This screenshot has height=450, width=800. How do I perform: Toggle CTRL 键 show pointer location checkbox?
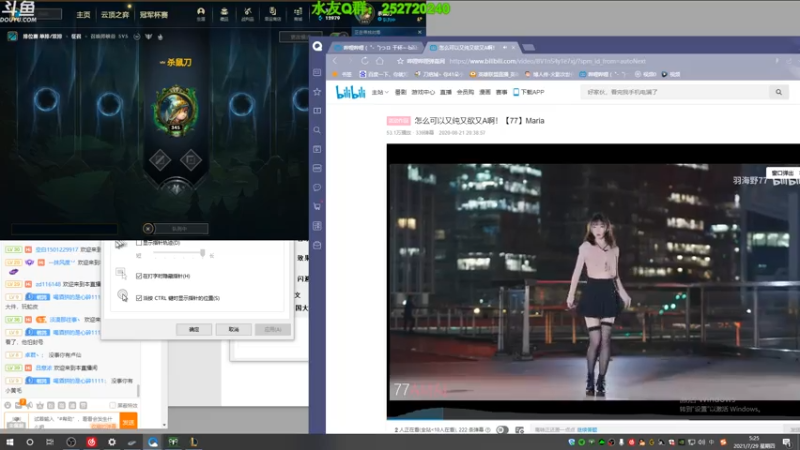click(x=139, y=298)
